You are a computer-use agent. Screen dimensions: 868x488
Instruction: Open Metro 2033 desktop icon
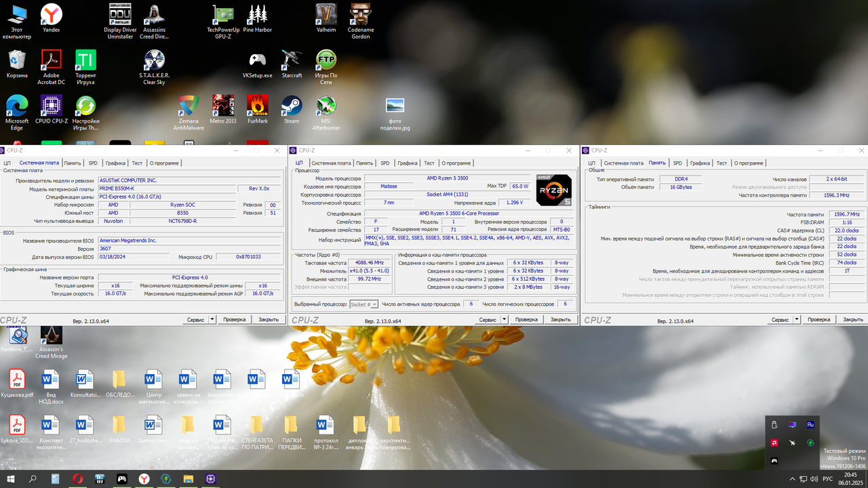(x=223, y=110)
